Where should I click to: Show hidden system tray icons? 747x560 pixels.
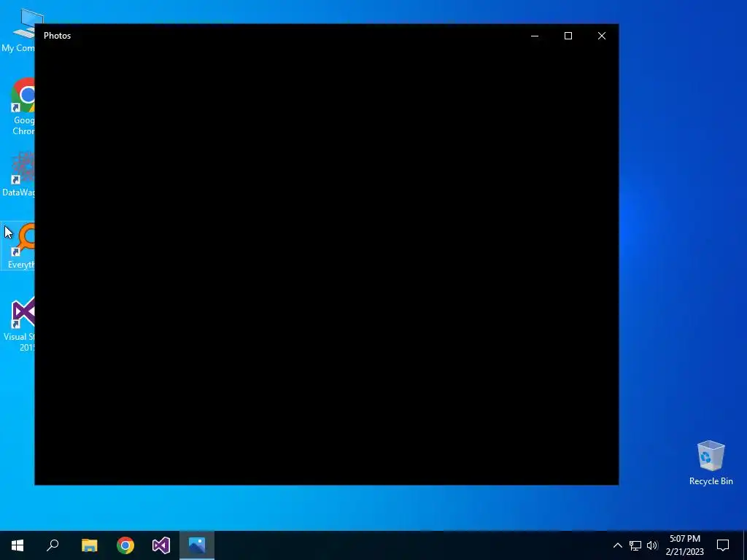617,545
